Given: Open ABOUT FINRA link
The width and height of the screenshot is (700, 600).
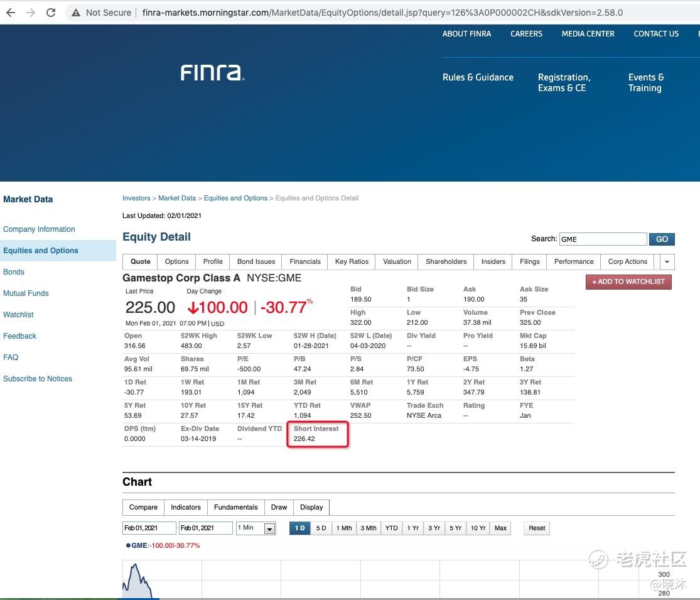Looking at the screenshot, I should [466, 33].
